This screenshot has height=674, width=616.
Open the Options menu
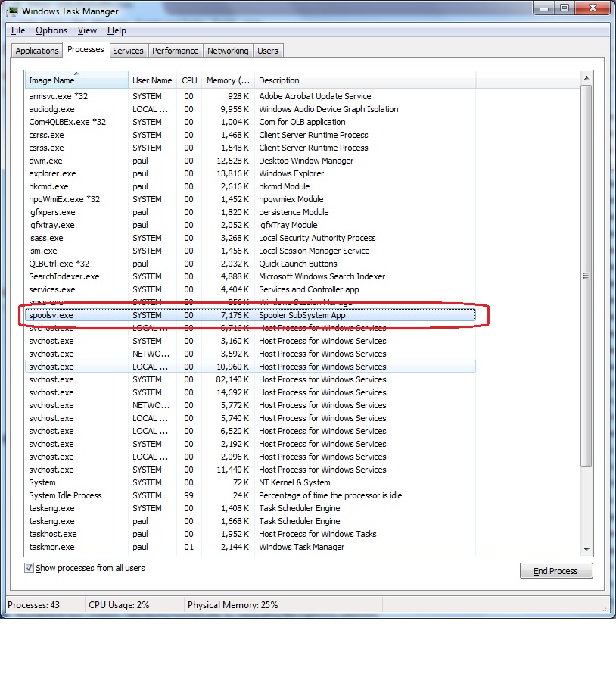pos(51,30)
